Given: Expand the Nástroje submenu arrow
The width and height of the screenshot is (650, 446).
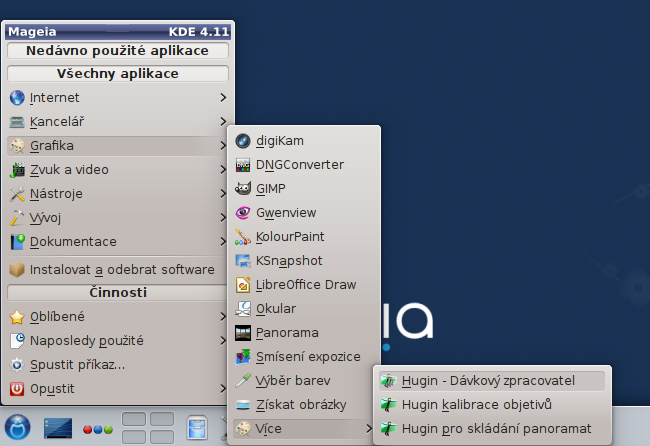Looking at the screenshot, I should [x=223, y=194].
